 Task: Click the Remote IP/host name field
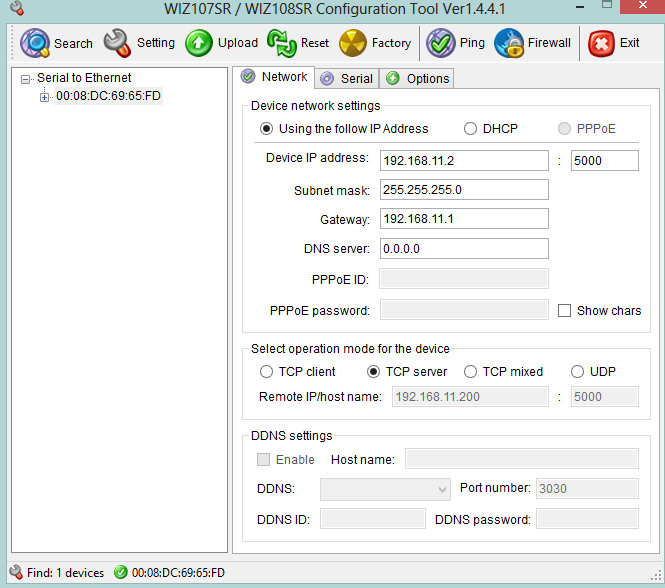470,397
